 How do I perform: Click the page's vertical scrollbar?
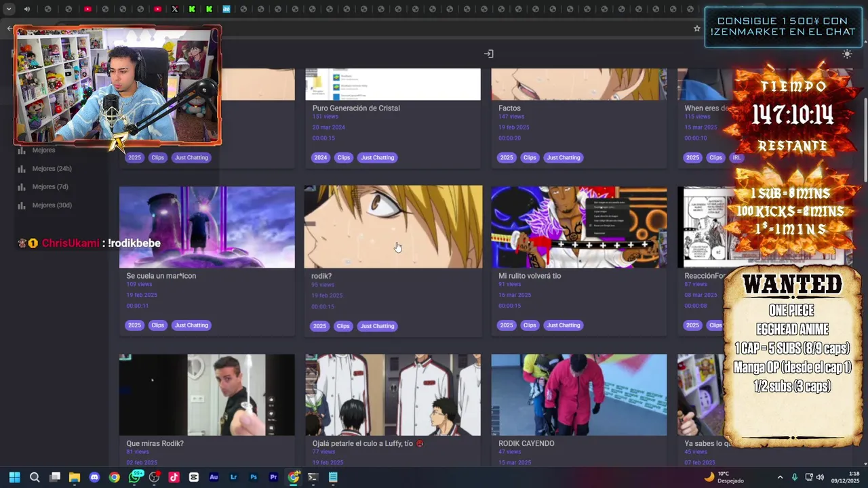[x=865, y=140]
